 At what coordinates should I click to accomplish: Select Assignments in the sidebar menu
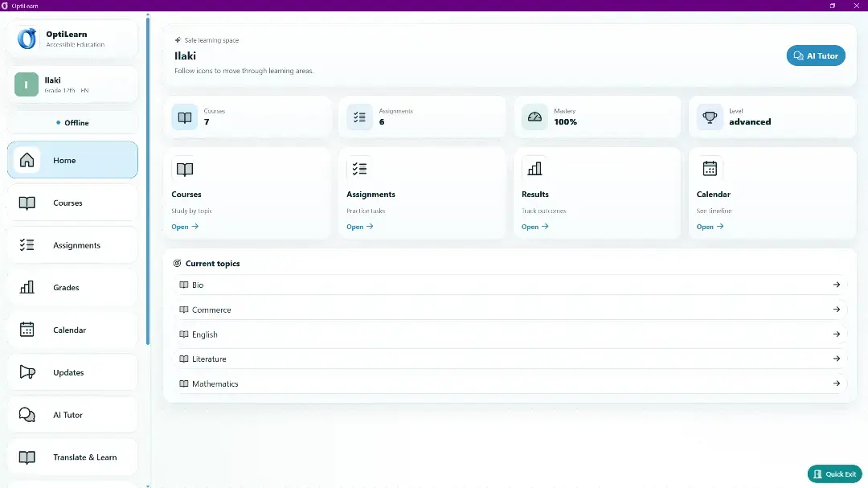pos(72,245)
